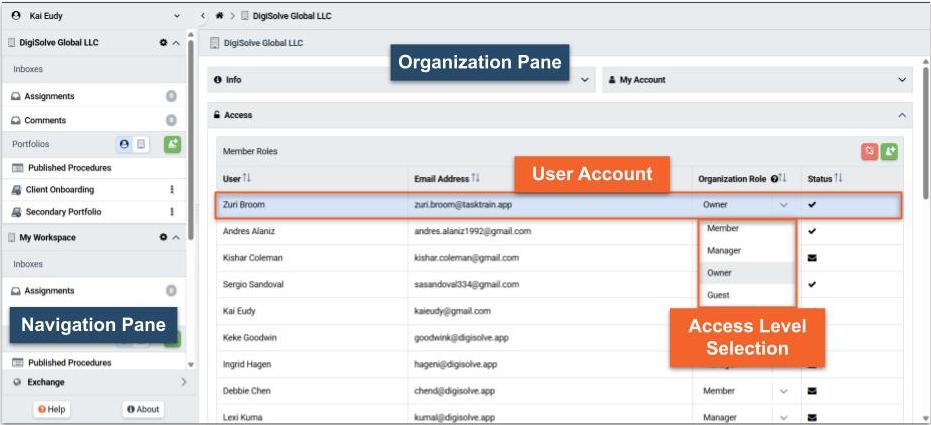Screen dimensions: 931x425
Task: Open My Workspace settings gear
Action: pyautogui.click(x=163, y=237)
